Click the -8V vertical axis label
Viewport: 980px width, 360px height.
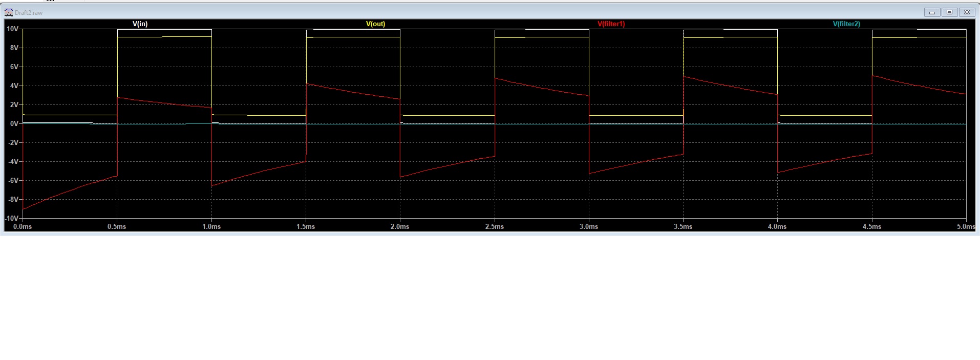point(13,200)
